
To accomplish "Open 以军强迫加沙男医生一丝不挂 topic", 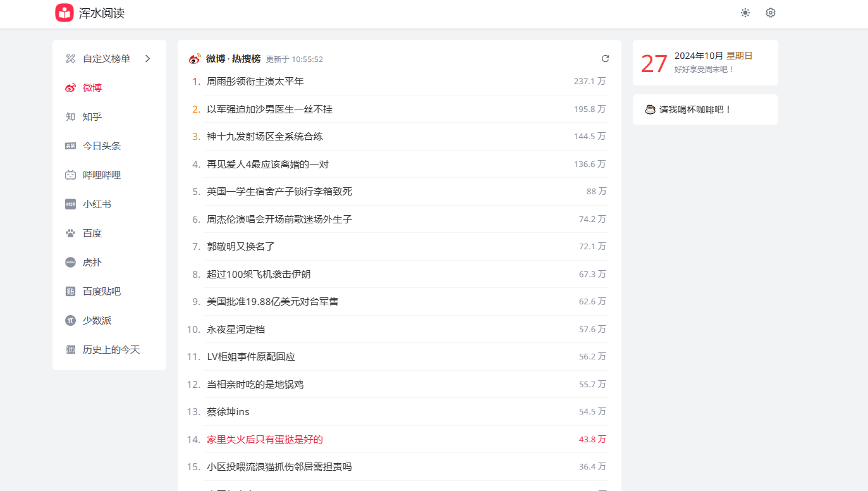I will click(269, 109).
